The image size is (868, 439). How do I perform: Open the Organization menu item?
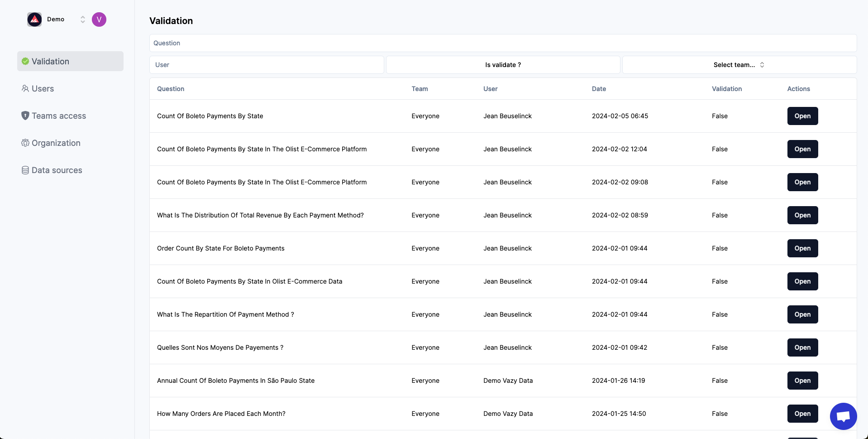point(70,143)
